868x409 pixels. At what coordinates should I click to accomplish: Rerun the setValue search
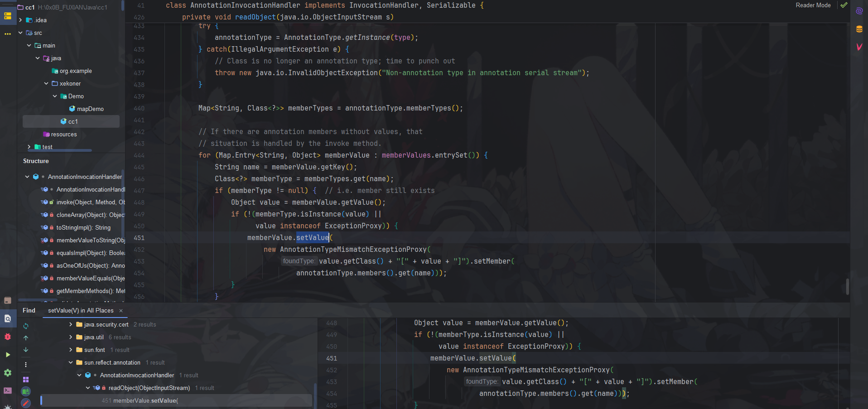26,326
